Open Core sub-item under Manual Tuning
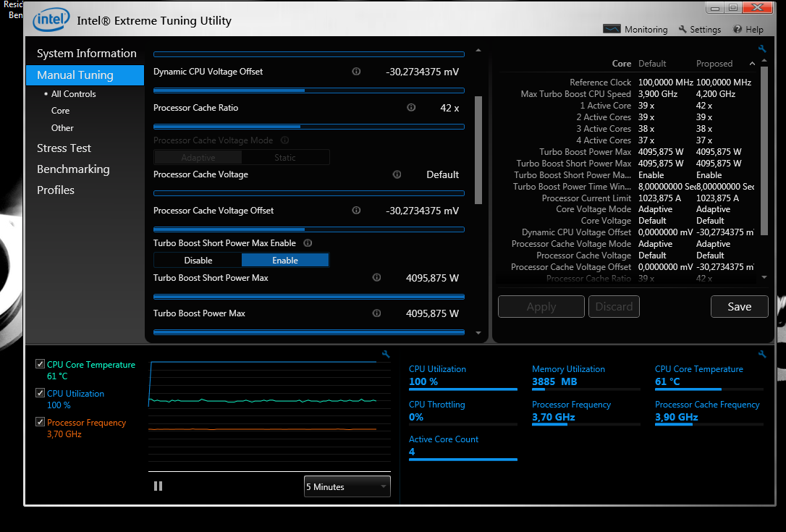The width and height of the screenshot is (786, 532). (x=60, y=111)
